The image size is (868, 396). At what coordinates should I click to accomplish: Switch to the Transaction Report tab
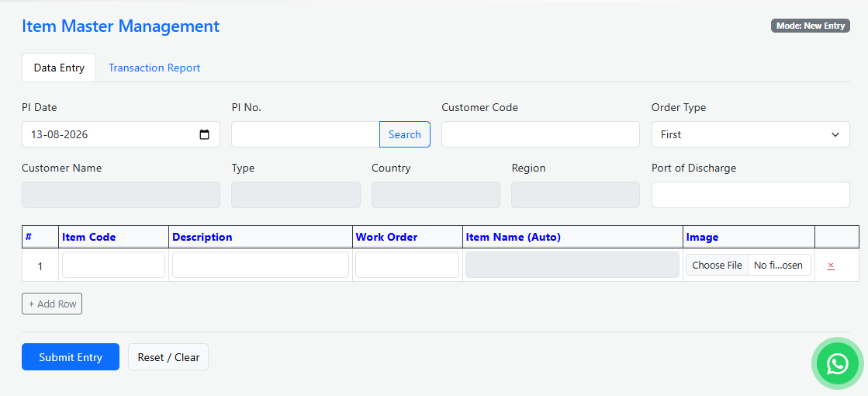point(154,68)
